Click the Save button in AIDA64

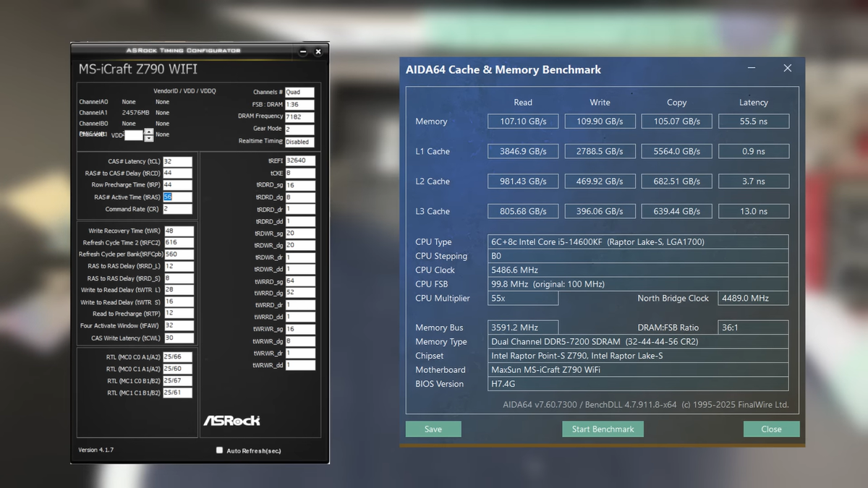point(433,429)
